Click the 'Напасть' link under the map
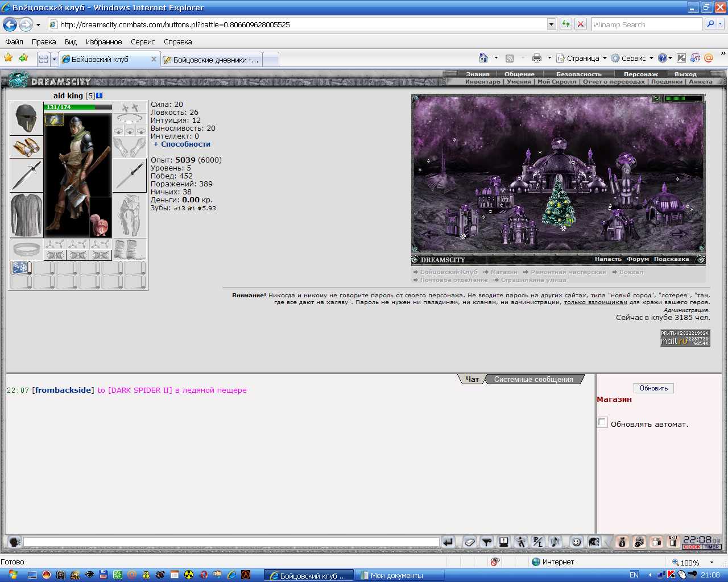This screenshot has width=728, height=582. 608,259
